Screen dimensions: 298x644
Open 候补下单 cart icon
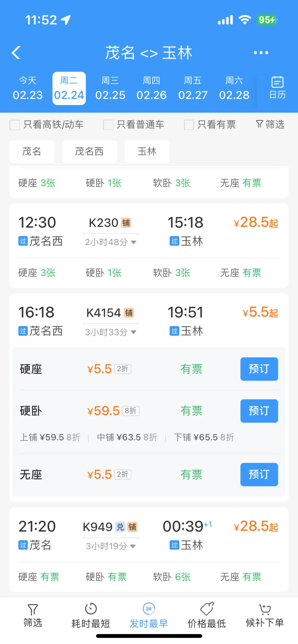(265, 609)
